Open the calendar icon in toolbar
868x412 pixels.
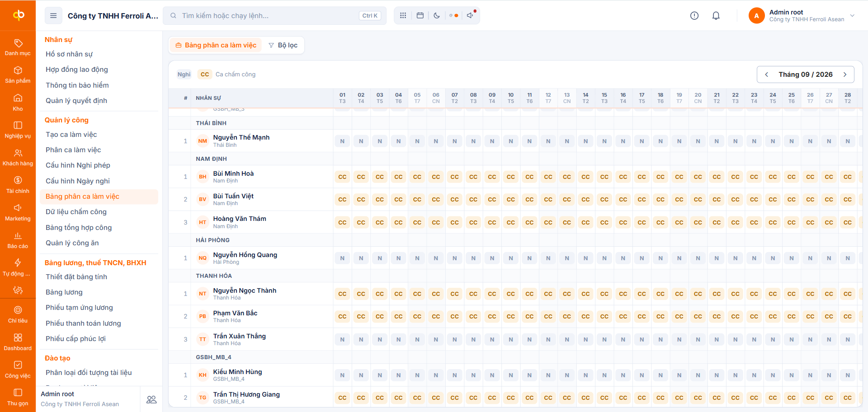coord(420,15)
